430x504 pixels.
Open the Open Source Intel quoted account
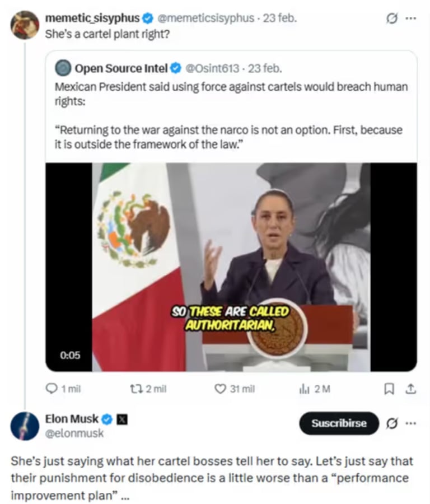pos(121,68)
